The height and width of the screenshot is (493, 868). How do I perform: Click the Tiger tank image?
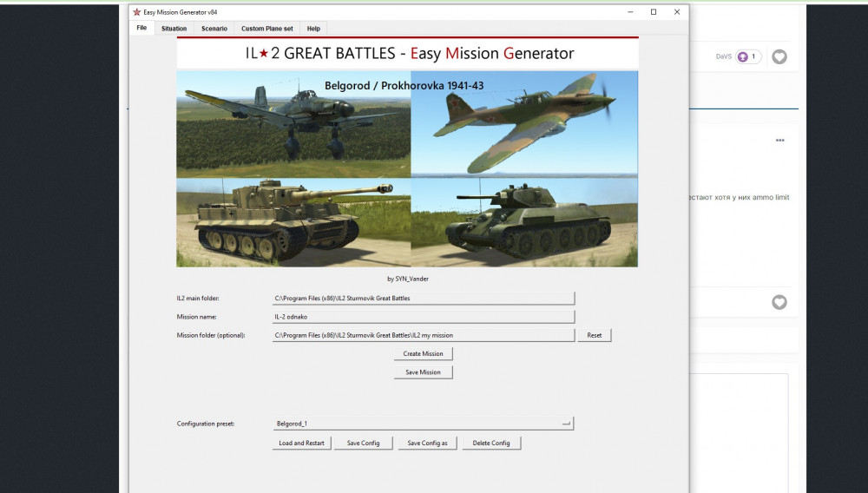(293, 222)
